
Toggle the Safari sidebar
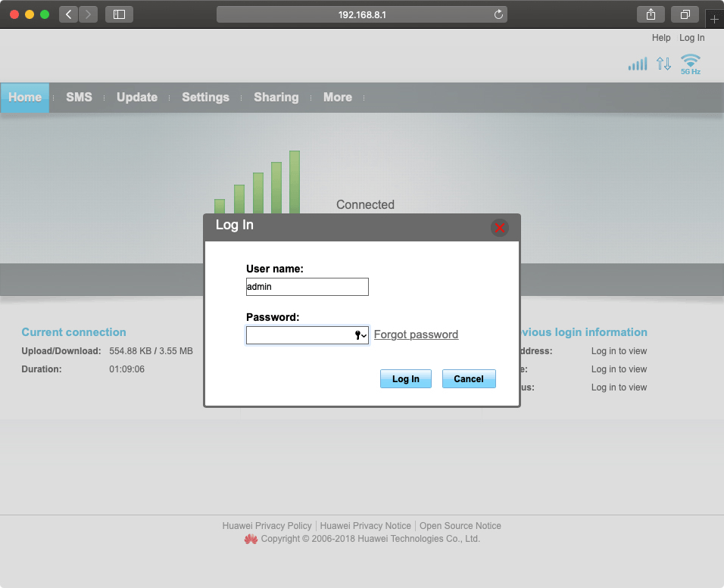119,14
